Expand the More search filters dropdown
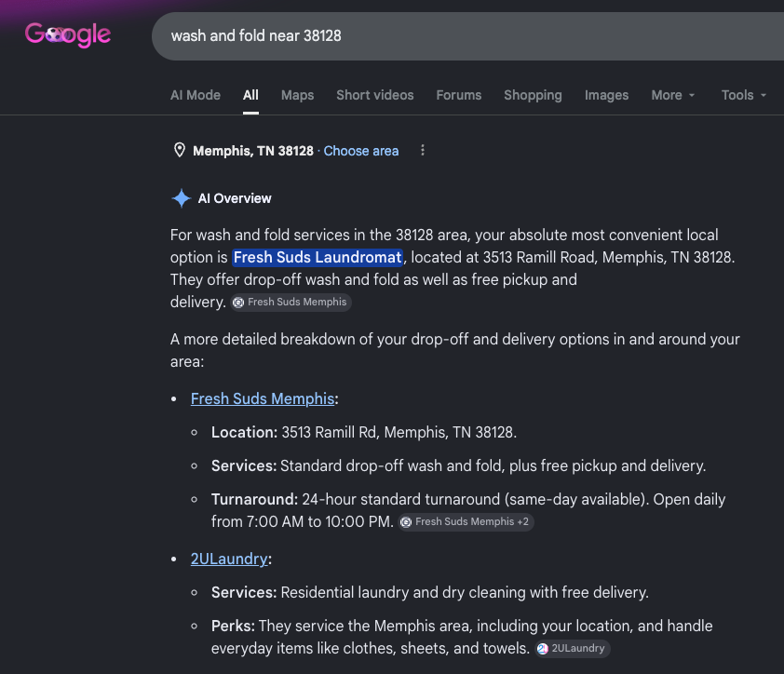The image size is (784, 674). tap(673, 95)
